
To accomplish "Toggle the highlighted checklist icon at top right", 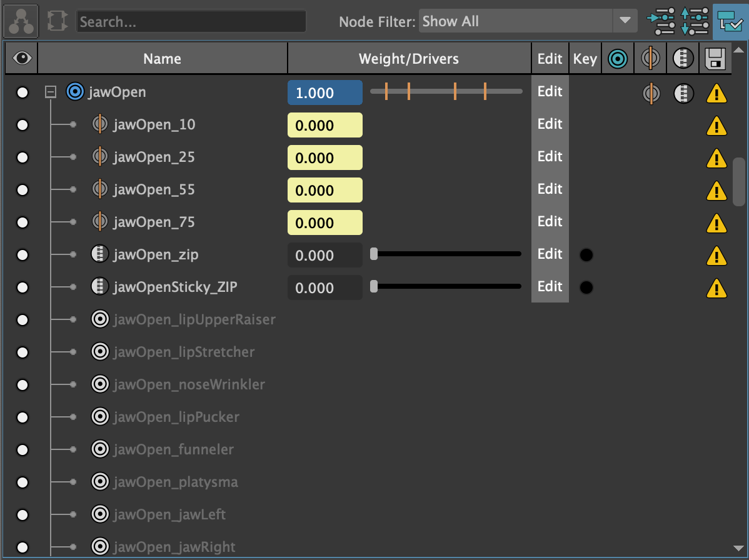I will [730, 21].
